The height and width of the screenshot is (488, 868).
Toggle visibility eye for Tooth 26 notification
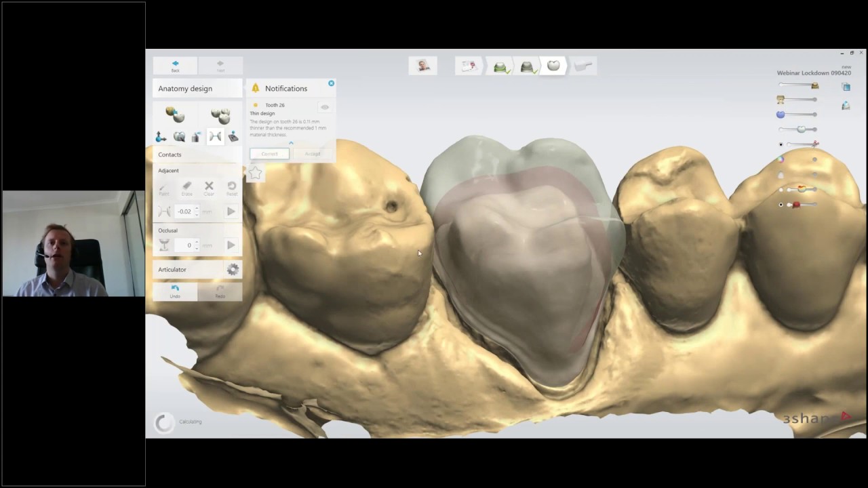click(325, 107)
